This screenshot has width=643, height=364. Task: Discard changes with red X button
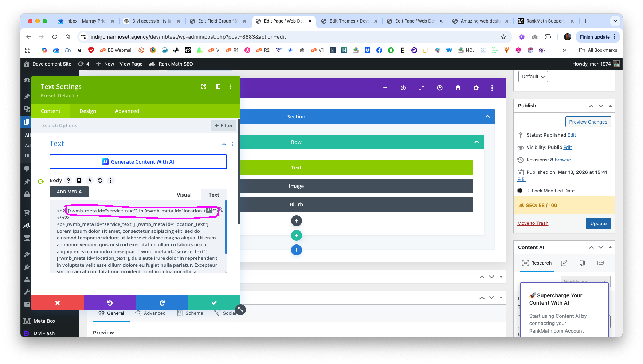pos(57,303)
